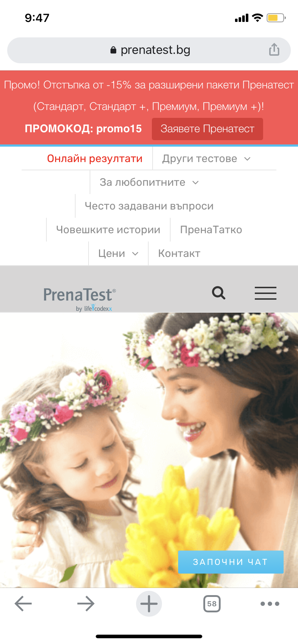This screenshot has height=644, width=298.
Task: Open a new tab with plus button
Action: point(149,604)
